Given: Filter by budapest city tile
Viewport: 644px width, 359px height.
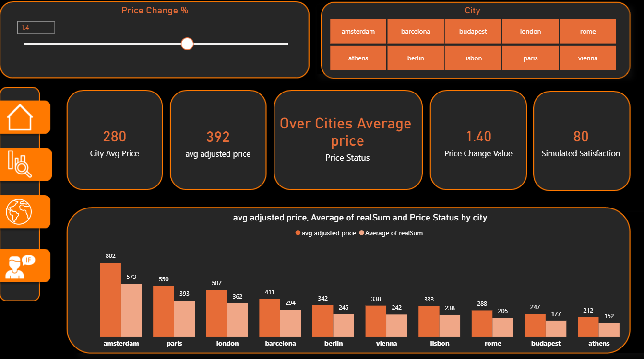Looking at the screenshot, I should (x=473, y=32).
